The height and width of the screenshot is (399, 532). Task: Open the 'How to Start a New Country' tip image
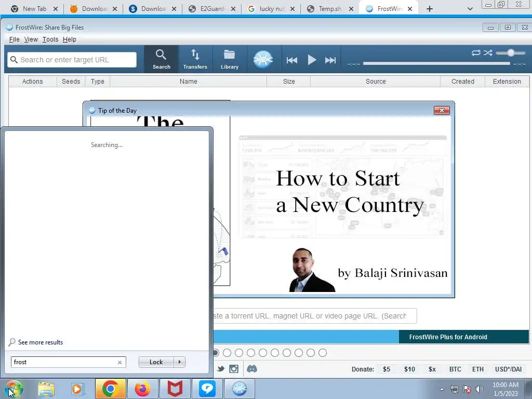(x=340, y=205)
